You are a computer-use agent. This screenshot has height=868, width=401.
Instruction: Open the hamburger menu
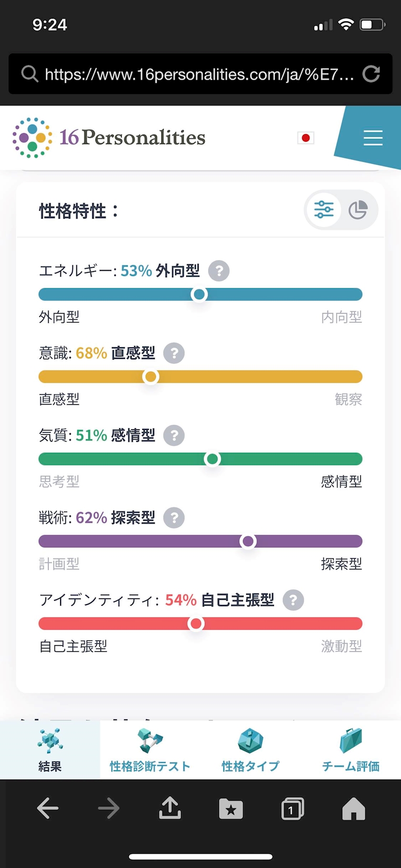[373, 137]
